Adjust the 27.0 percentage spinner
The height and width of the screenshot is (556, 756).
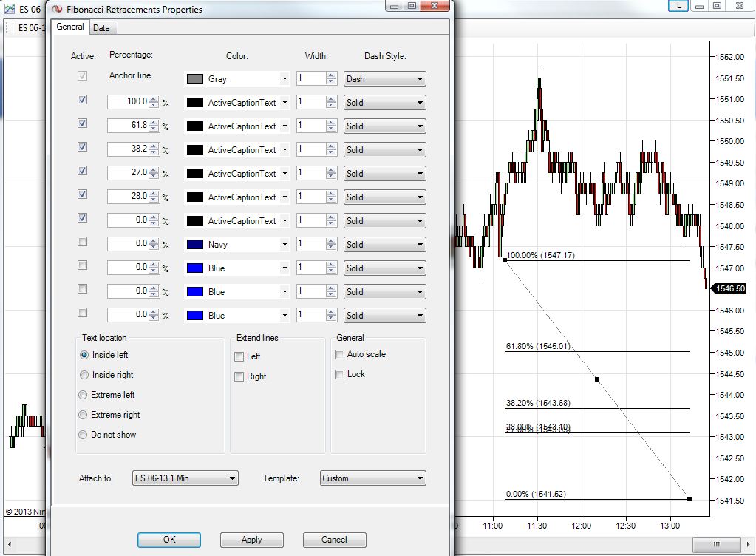(154, 172)
